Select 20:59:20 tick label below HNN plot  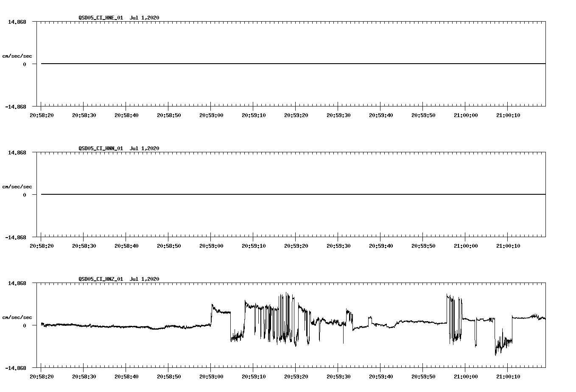(296, 246)
